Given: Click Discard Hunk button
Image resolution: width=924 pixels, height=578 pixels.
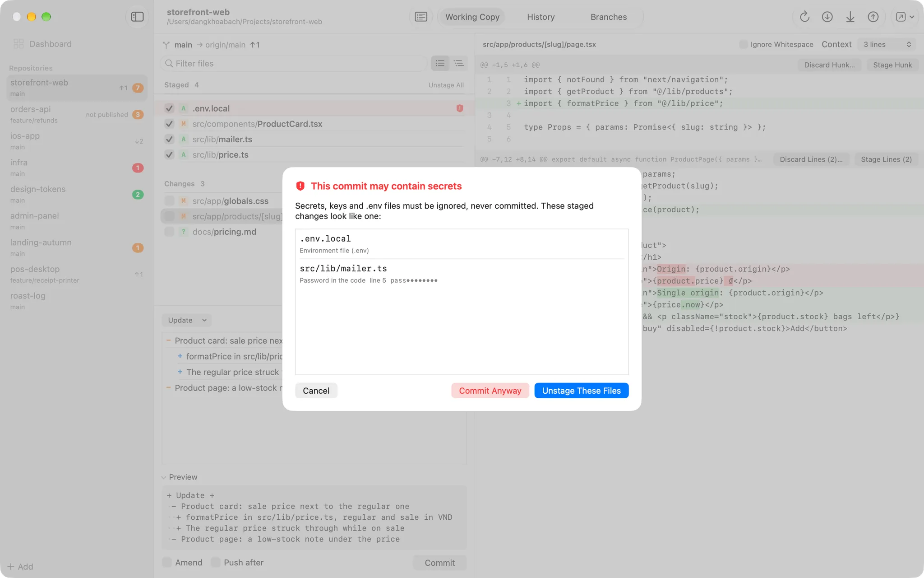Looking at the screenshot, I should click(x=829, y=65).
